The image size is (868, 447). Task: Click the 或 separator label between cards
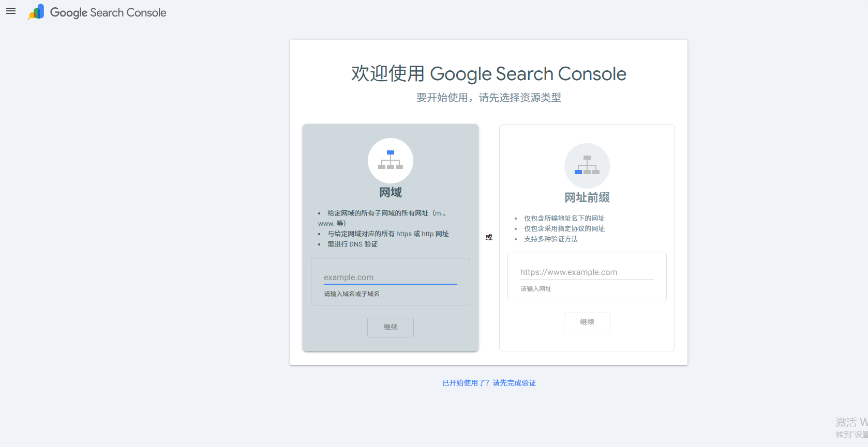point(489,237)
